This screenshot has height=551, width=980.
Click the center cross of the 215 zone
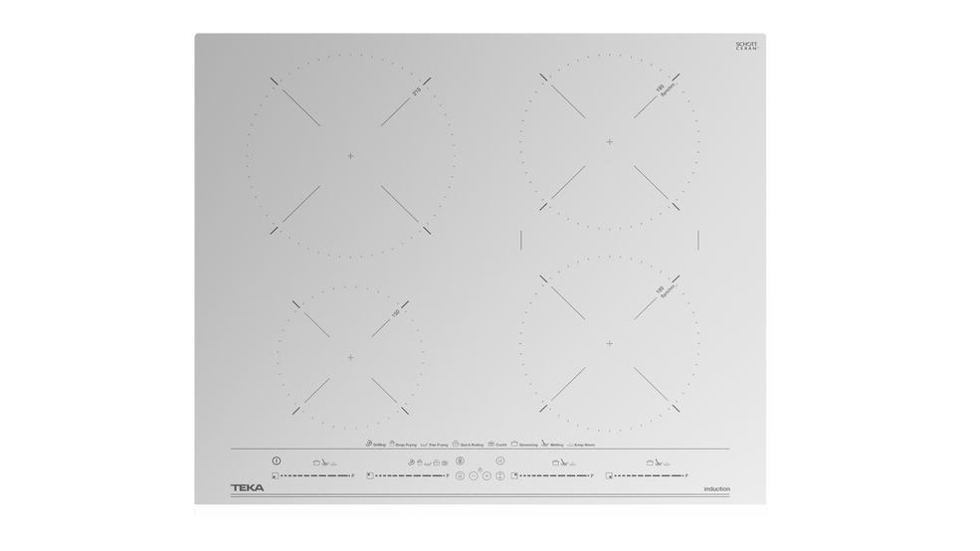pos(350,155)
